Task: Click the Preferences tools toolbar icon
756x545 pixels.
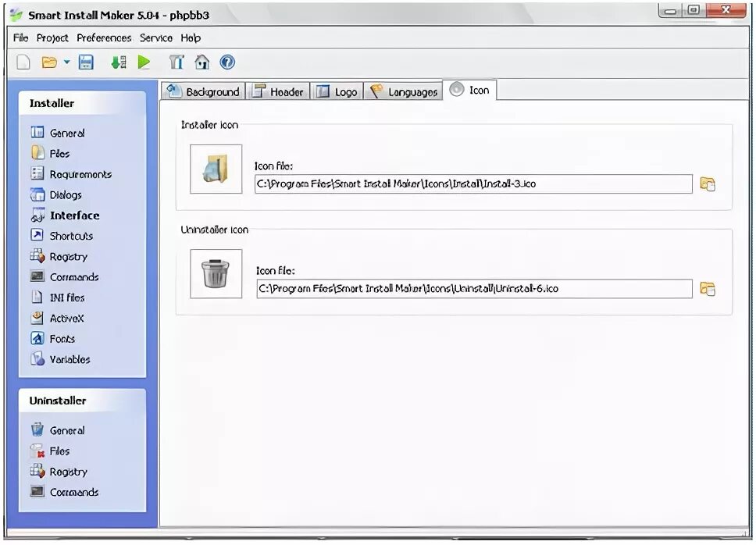Action: tap(177, 62)
